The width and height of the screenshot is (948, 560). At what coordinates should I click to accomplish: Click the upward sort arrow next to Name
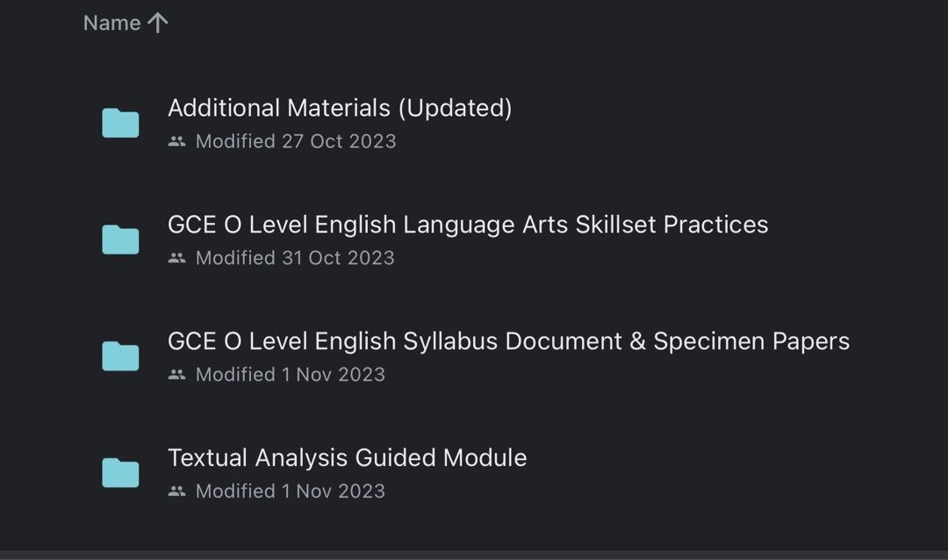click(x=157, y=23)
